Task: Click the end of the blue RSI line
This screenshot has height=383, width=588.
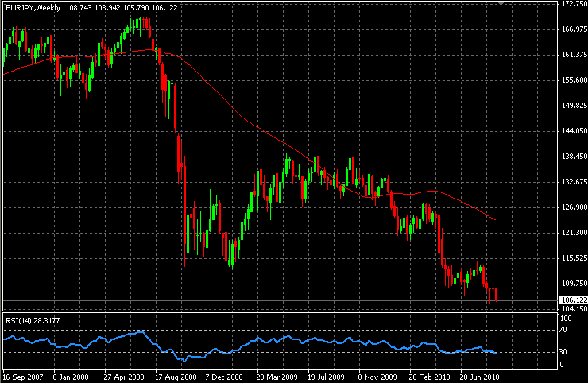Action: 496,353
